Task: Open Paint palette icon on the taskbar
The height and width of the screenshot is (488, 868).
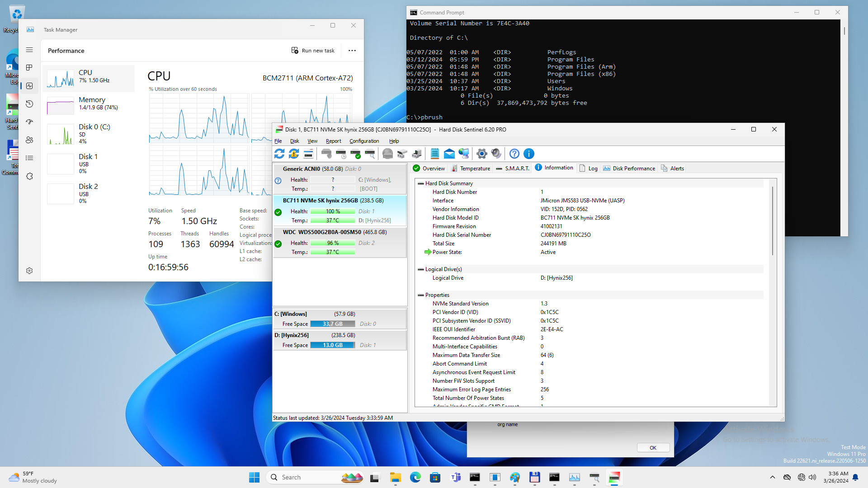Action: tap(515, 477)
